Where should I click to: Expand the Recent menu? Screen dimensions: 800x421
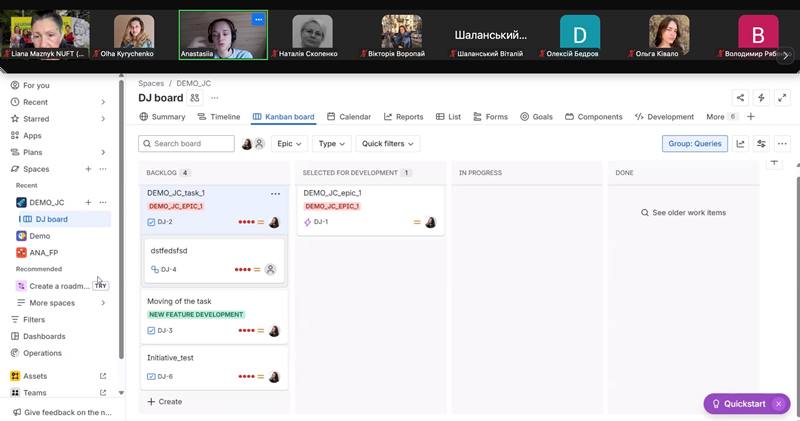[x=103, y=102]
